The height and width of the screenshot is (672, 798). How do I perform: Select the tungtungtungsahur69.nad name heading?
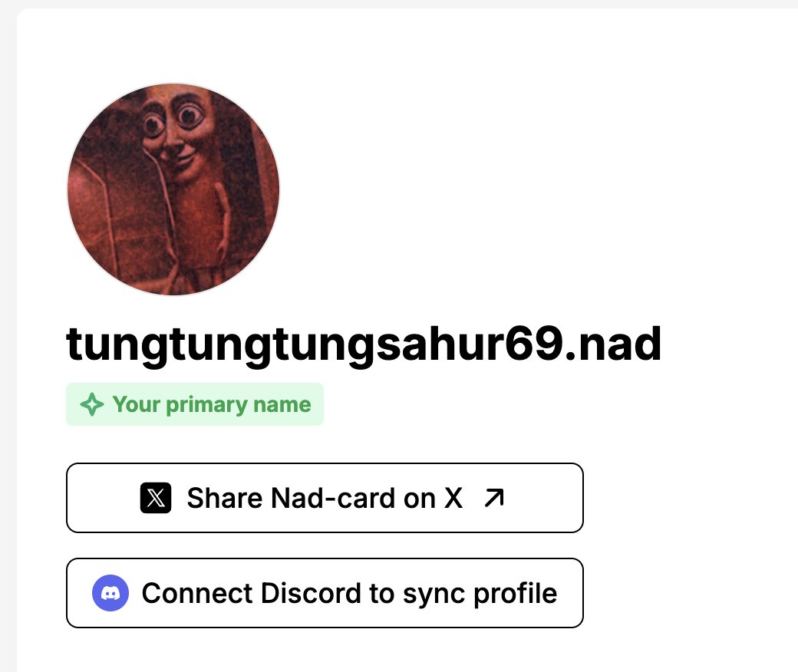pos(364,346)
